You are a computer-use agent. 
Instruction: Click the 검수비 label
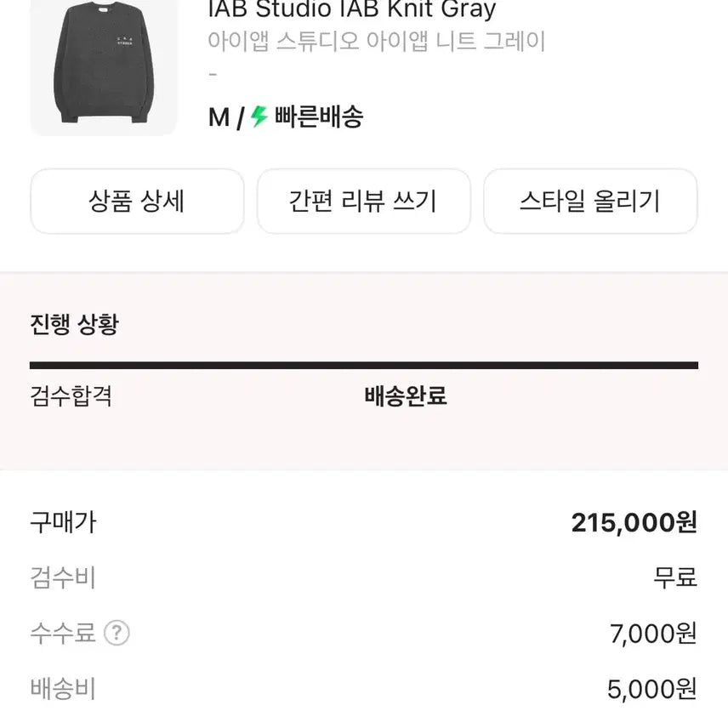63,578
